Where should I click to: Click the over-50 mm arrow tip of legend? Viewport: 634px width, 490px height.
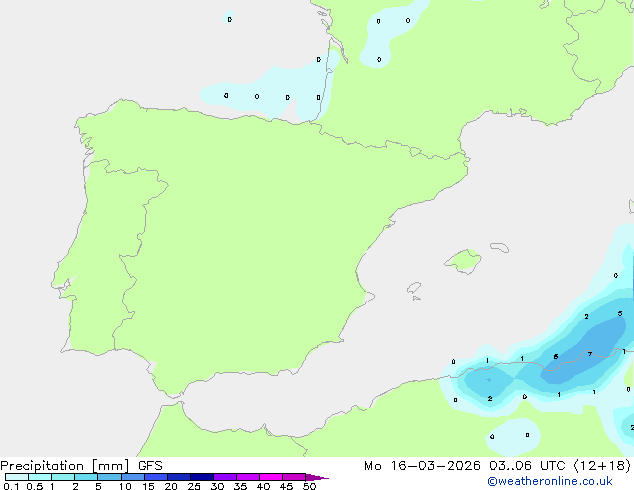317,477
